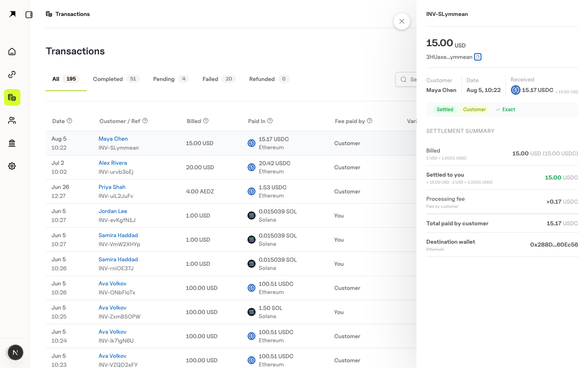Click the Customer fee badge
588x368 pixels.
(474, 110)
